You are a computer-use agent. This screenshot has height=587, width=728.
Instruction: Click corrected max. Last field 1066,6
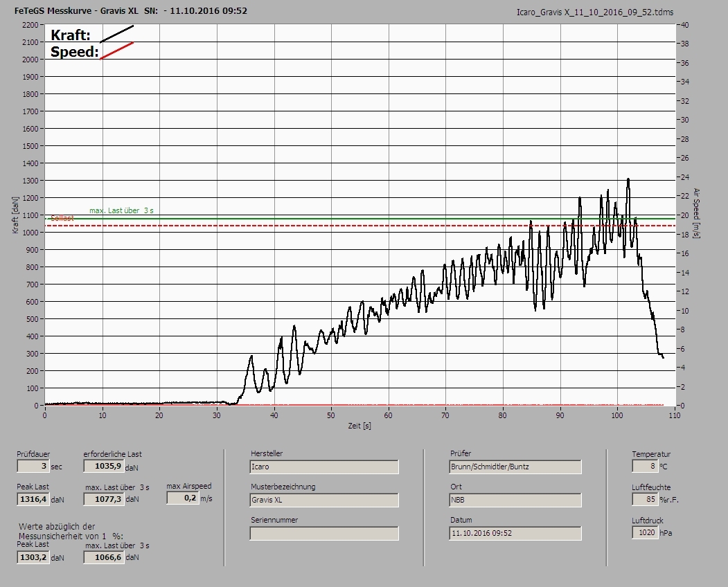[x=103, y=557]
